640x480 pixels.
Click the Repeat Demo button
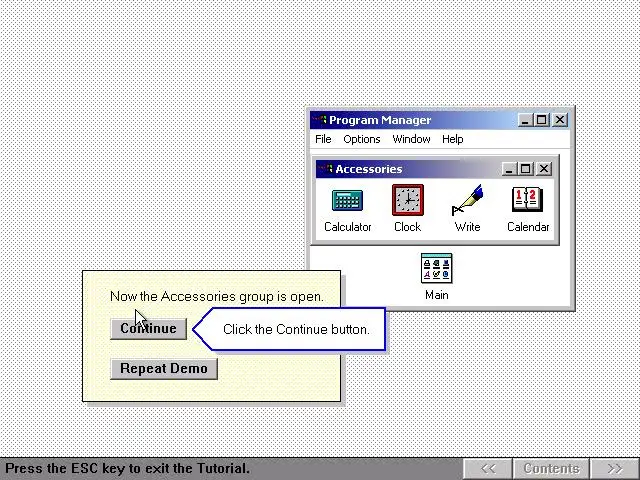coord(164,369)
